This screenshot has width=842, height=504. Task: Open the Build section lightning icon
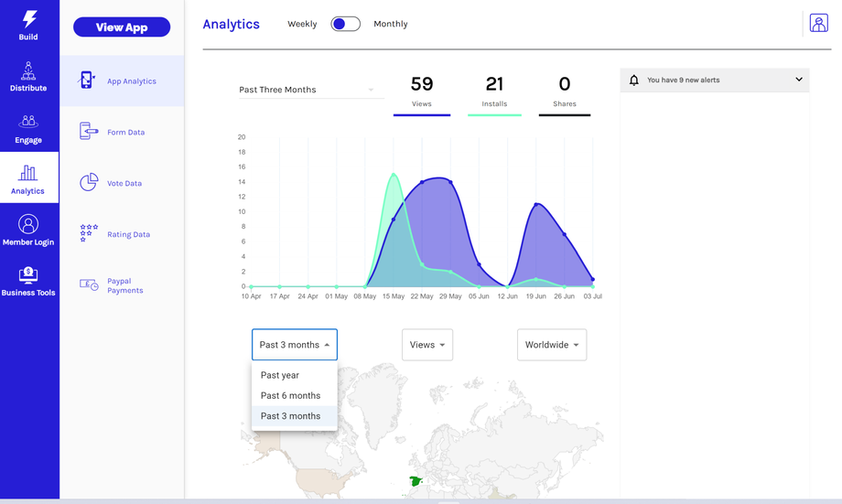coord(28,19)
